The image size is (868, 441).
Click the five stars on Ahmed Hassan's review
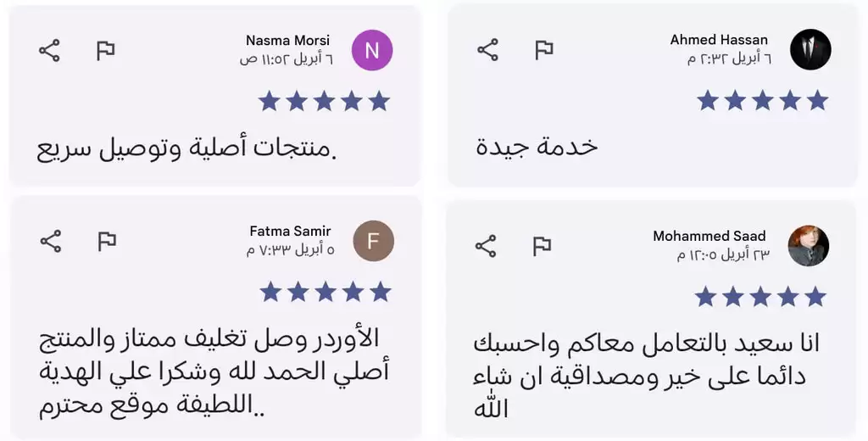[762, 101]
